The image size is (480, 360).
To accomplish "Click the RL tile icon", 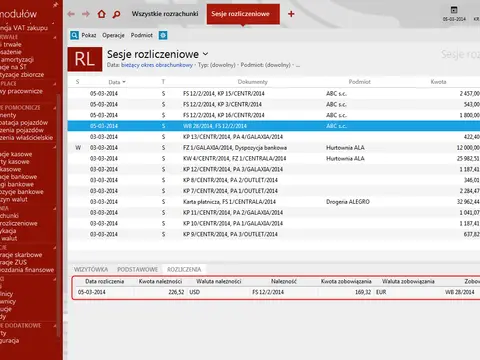I will click(85, 59).
